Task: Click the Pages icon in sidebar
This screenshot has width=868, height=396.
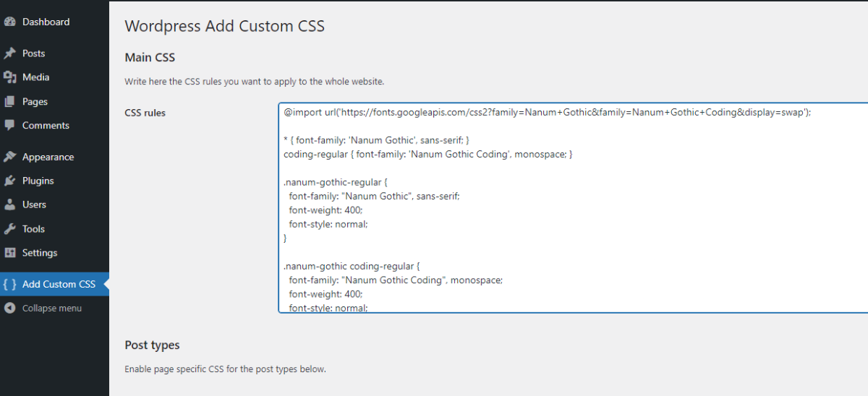Action: [x=9, y=102]
